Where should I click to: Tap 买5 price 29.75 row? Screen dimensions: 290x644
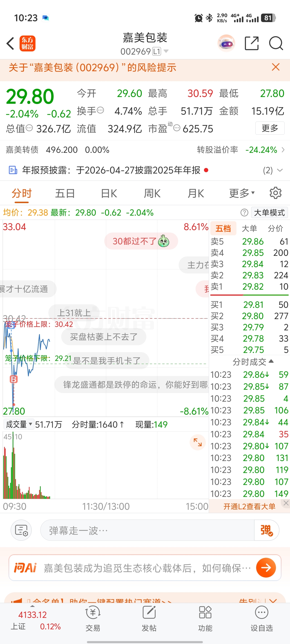coord(249,350)
